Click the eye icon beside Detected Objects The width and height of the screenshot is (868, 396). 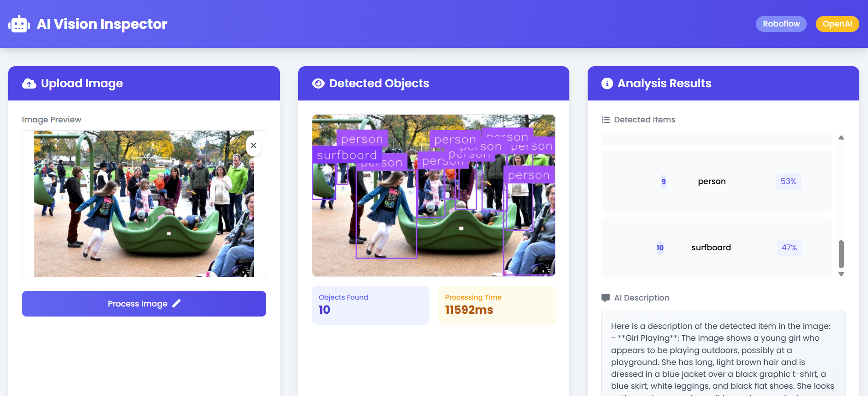[318, 84]
